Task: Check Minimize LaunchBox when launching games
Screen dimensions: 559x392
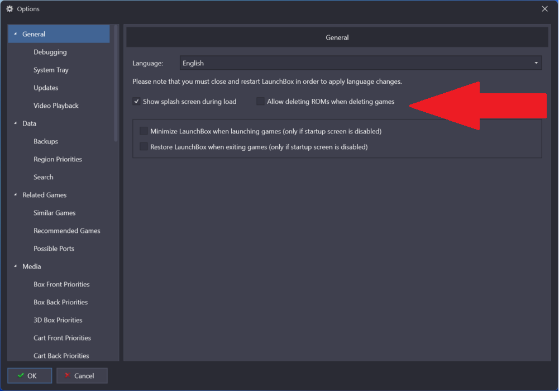Action: (144, 131)
